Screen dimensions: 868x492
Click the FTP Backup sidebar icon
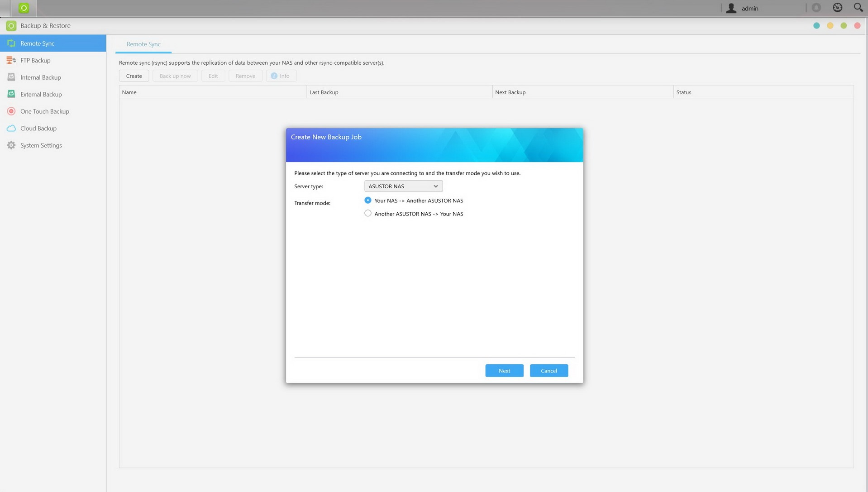pos(11,60)
